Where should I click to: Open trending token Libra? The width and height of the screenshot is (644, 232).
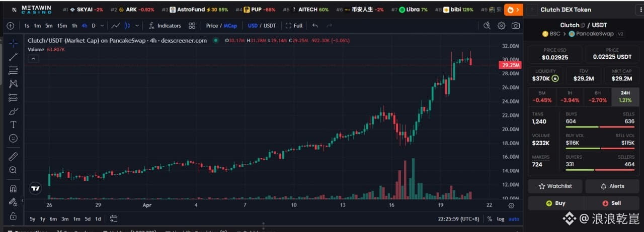tap(409, 10)
